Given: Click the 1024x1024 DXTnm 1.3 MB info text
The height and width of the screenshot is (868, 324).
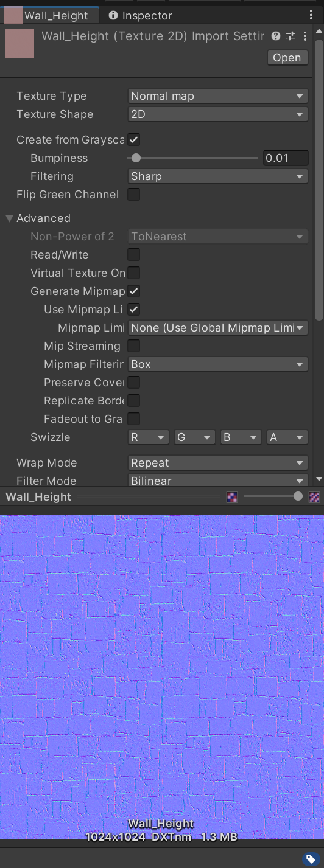Looking at the screenshot, I should pyautogui.click(x=161, y=836).
